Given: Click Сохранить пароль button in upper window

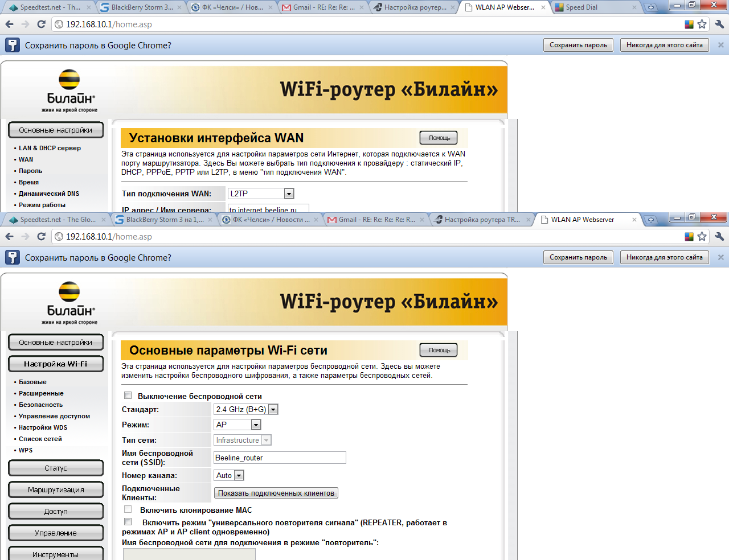Looking at the screenshot, I should (x=578, y=45).
